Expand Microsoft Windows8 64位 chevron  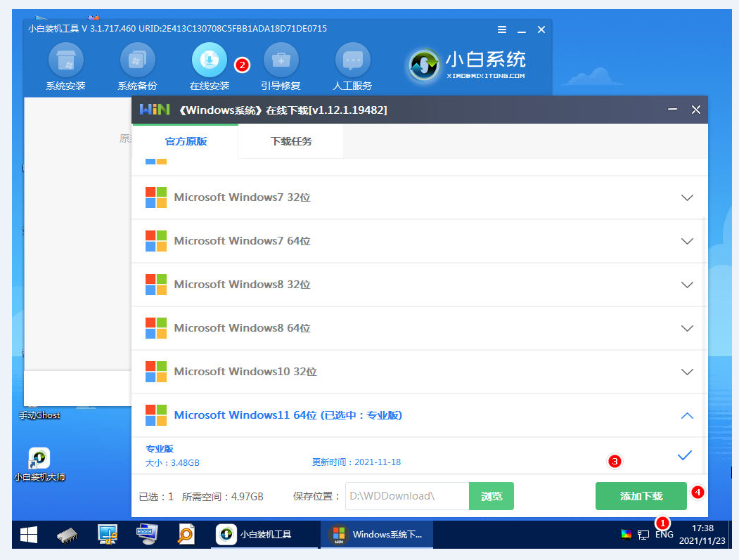click(687, 328)
